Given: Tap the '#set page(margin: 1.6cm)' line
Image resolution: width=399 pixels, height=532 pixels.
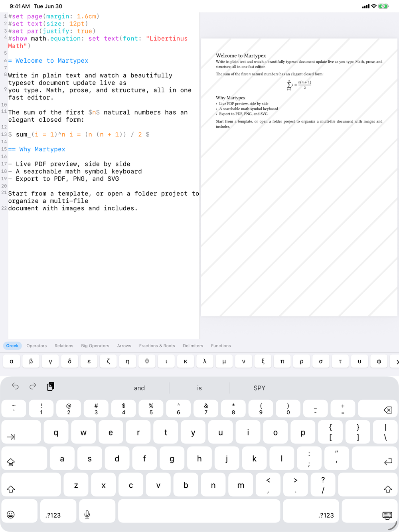Looking at the screenshot, I should [x=54, y=16].
